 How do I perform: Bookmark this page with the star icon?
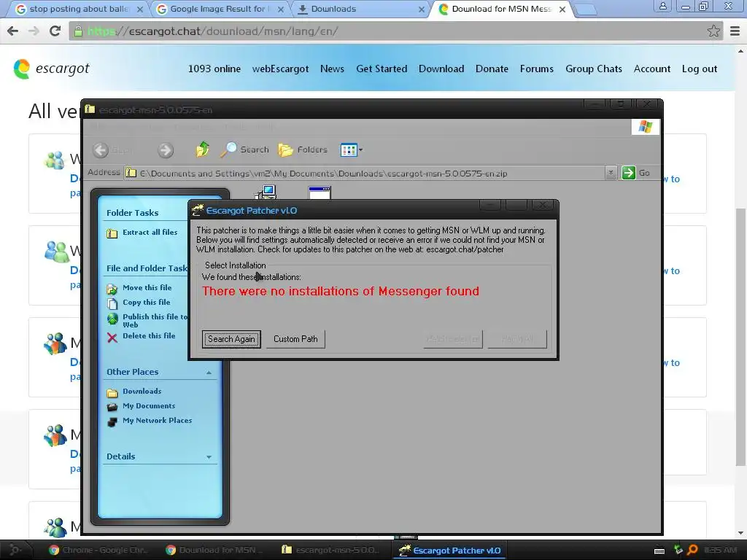(x=713, y=31)
